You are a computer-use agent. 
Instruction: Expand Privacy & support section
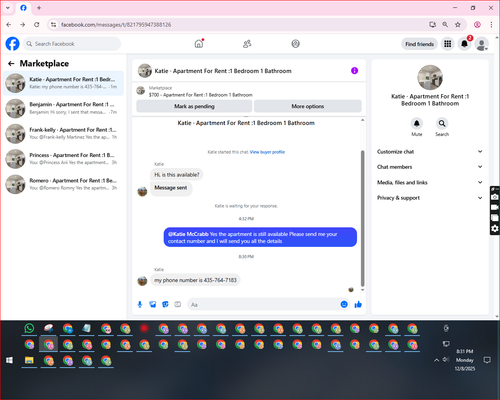[430, 198]
